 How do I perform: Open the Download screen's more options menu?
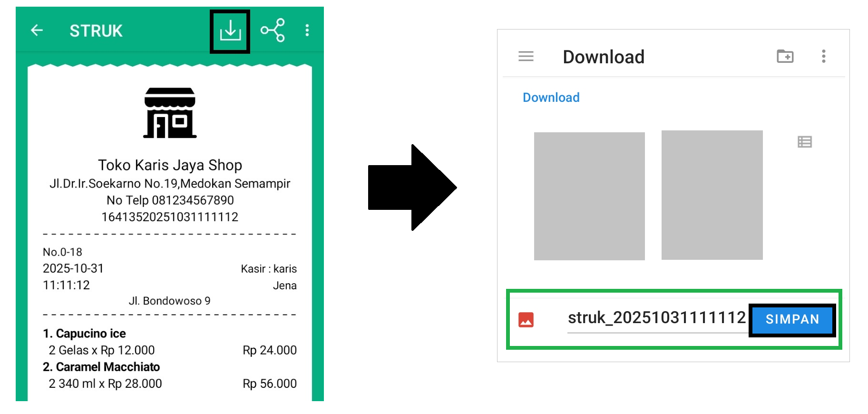click(823, 57)
